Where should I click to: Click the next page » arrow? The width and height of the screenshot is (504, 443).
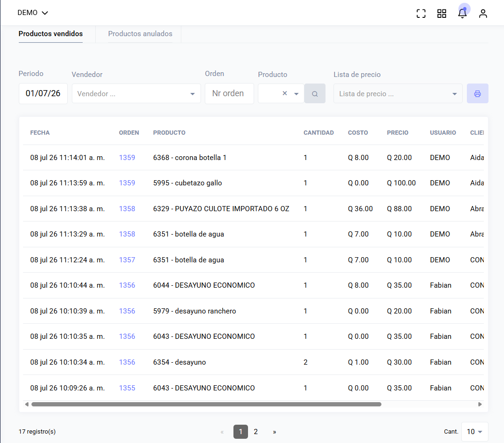pos(274,432)
